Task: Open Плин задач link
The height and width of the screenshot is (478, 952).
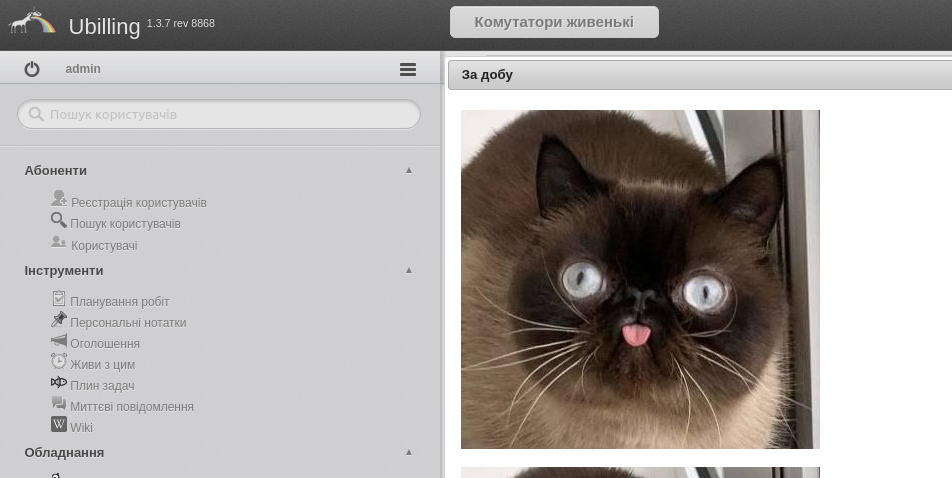Action: click(102, 386)
